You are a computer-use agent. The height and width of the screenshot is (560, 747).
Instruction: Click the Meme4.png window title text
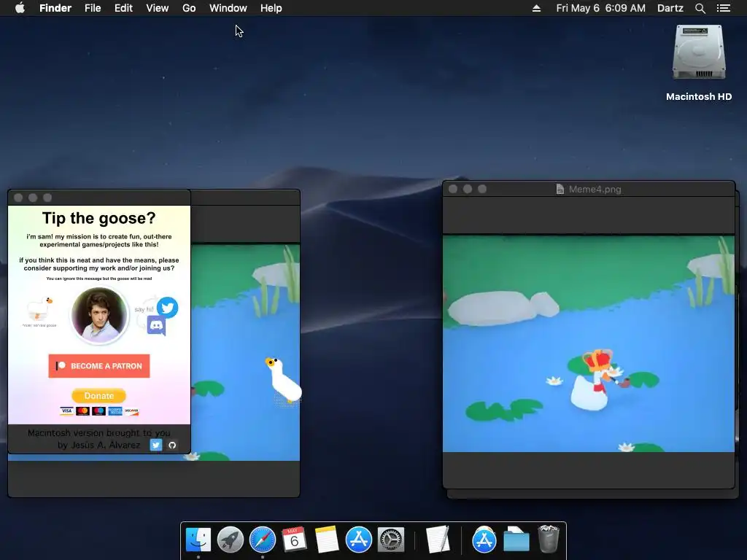tap(595, 189)
